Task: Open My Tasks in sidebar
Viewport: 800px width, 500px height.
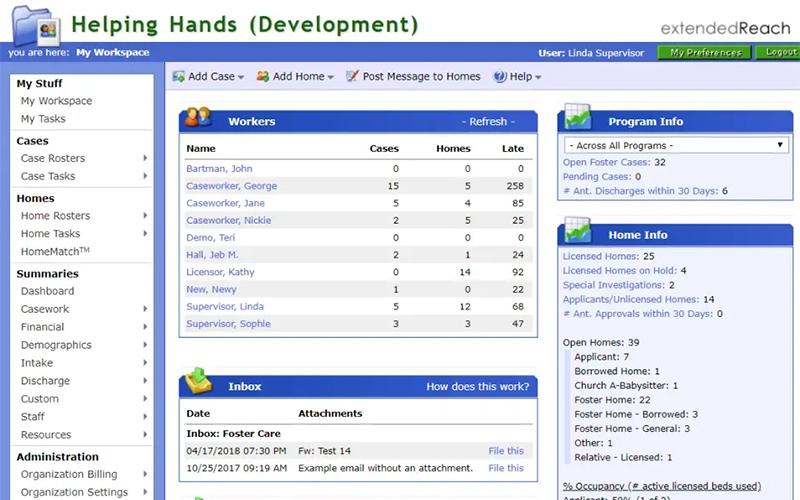Action: point(43,119)
